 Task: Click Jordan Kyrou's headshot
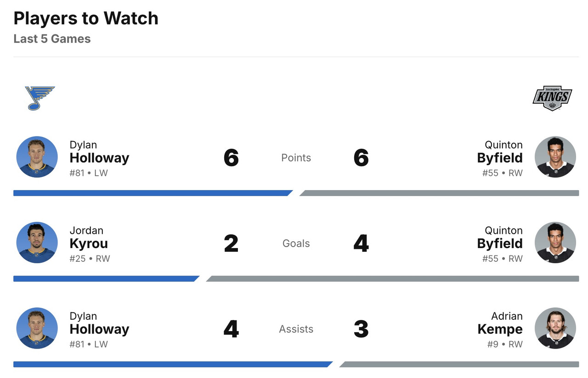coord(37,243)
